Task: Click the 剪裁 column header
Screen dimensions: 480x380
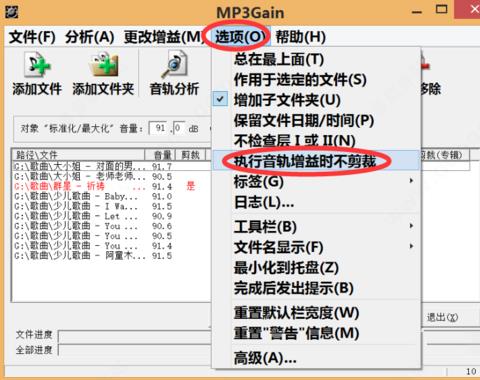Action: 191,155
